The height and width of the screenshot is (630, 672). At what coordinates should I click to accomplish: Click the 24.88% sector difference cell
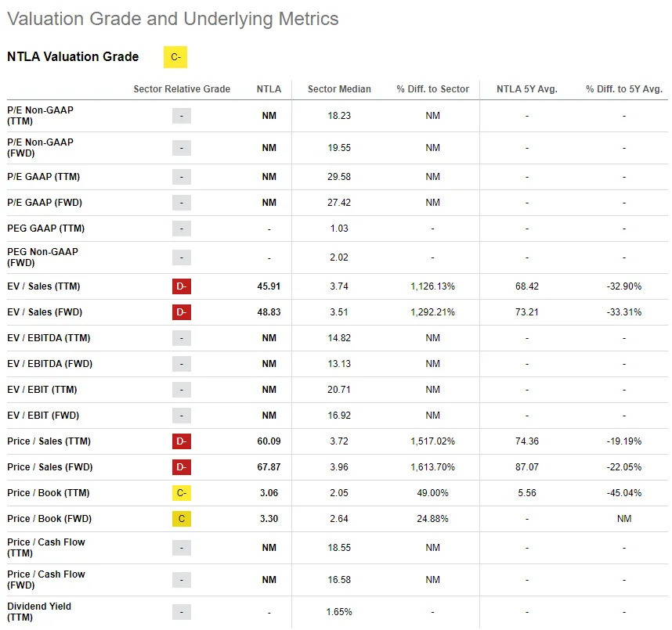(433, 519)
